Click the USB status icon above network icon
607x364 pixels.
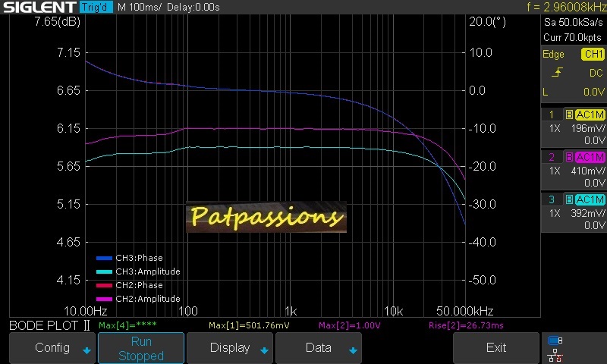555,340
